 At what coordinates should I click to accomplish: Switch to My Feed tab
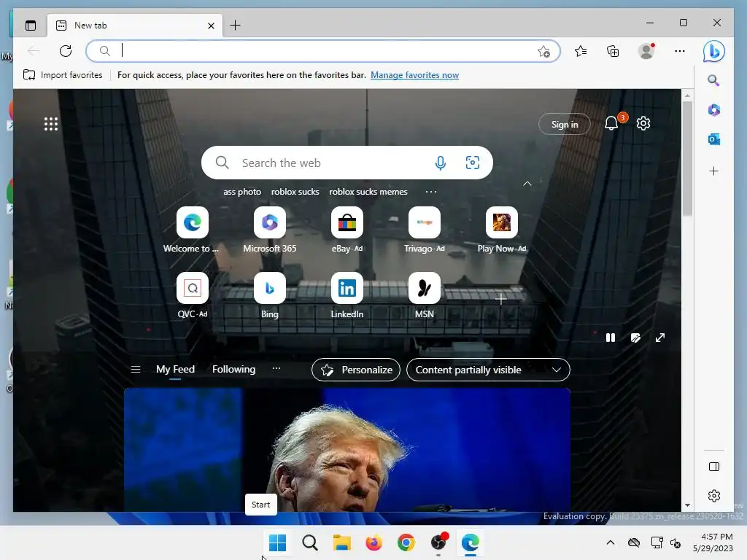tap(175, 370)
